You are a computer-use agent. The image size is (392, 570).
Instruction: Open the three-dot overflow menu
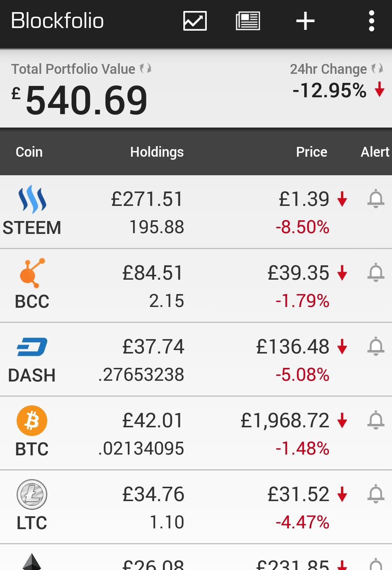(x=371, y=21)
